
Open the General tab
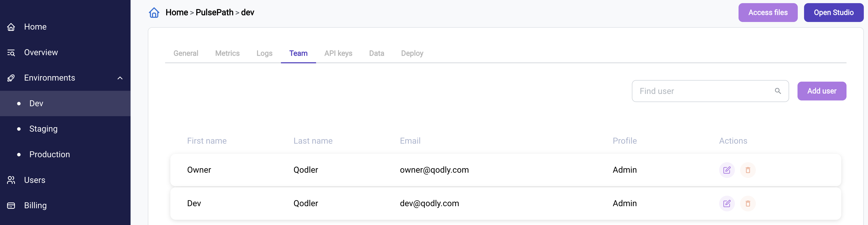(186, 53)
